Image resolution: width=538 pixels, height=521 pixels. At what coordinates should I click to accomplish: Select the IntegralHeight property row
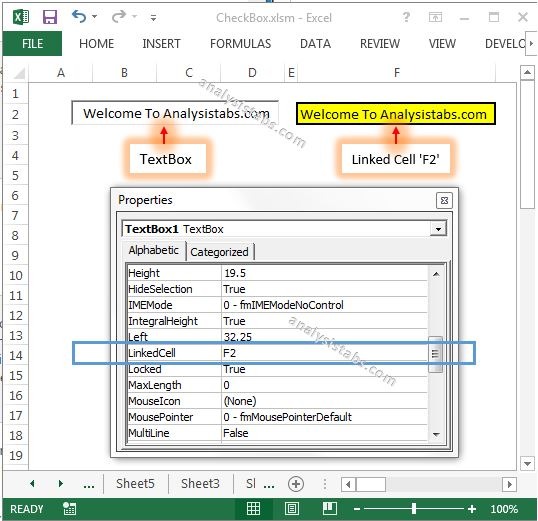click(x=277, y=321)
